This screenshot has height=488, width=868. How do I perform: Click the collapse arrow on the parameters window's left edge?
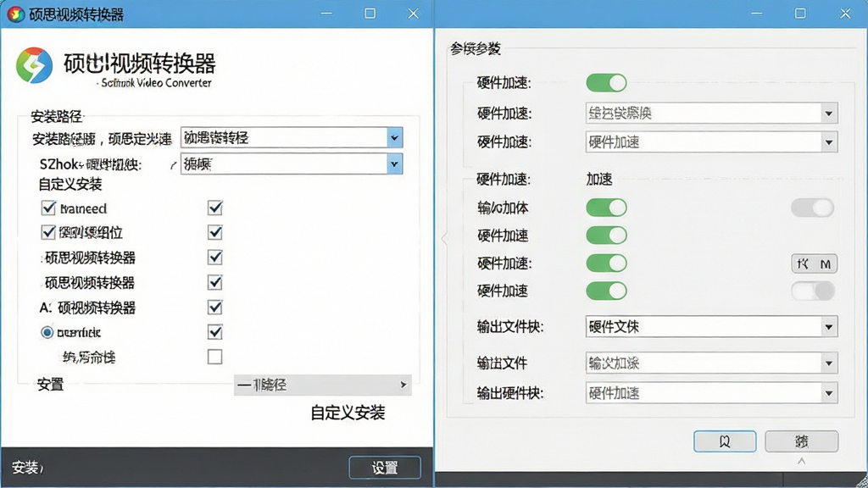tap(444, 238)
